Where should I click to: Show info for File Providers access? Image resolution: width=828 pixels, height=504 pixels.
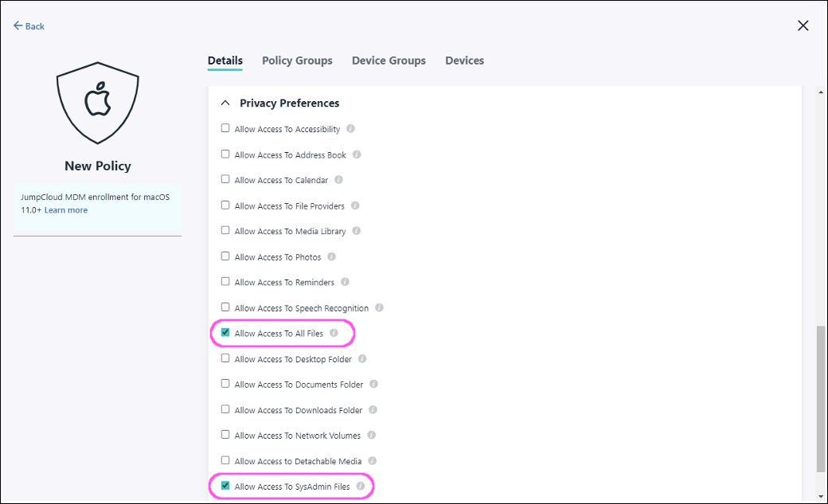[x=355, y=205]
